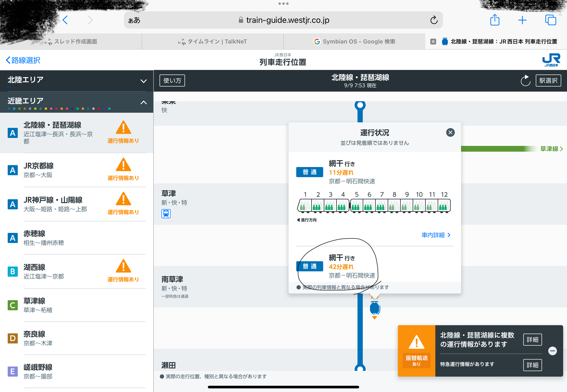Select 湖西線 近江塩津〜京都 route

(x=77, y=272)
